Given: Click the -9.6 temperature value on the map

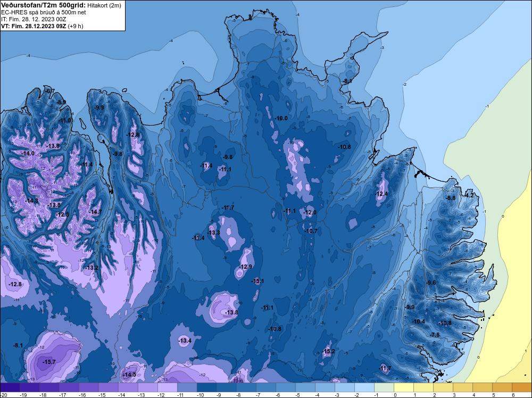Looking at the screenshot, I should (430, 283).
